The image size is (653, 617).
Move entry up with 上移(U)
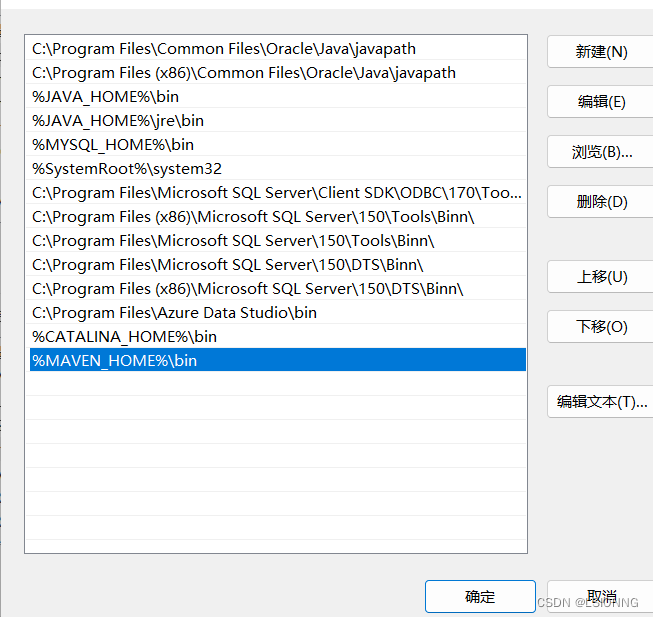[x=600, y=276]
